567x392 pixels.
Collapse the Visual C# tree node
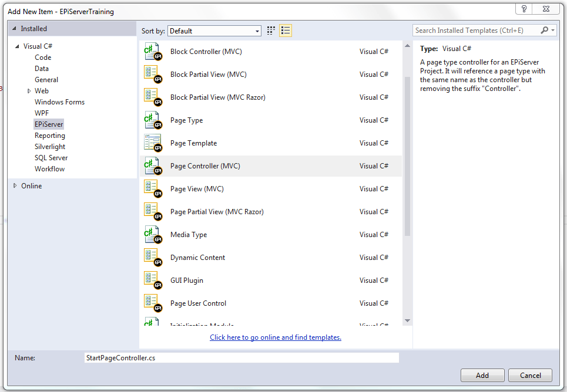[17, 46]
